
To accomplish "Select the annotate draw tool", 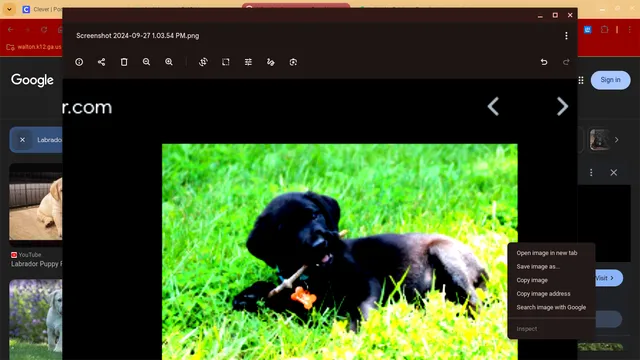I will click(271, 62).
